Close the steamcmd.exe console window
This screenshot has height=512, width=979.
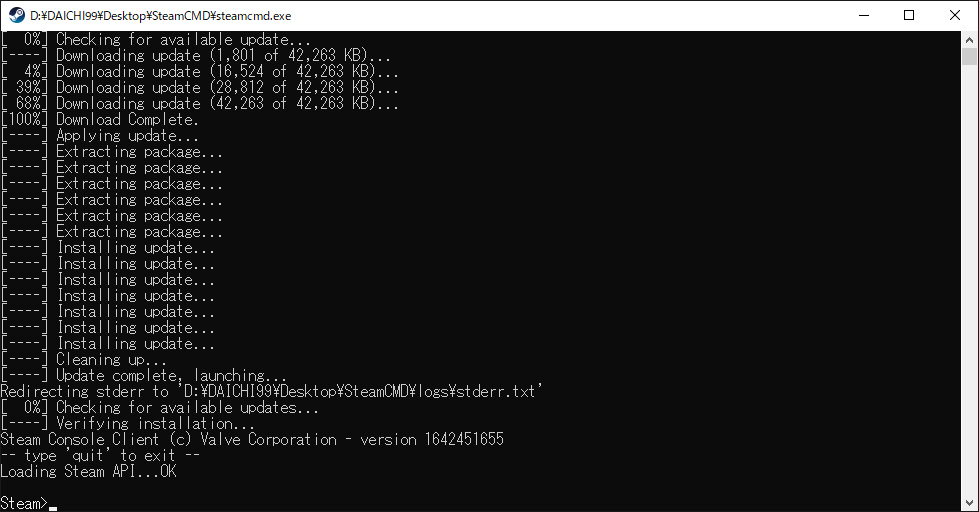coord(955,15)
